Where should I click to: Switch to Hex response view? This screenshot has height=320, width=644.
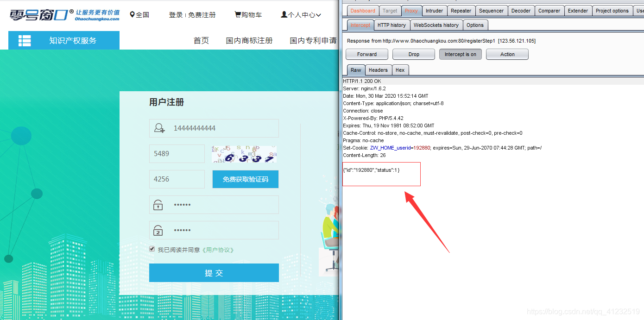(x=400, y=70)
